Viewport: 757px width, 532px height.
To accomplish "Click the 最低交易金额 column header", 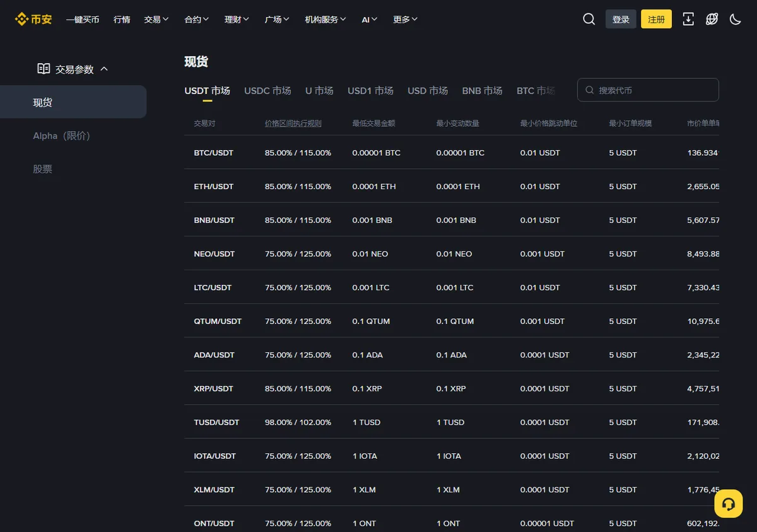I will 374,124.
